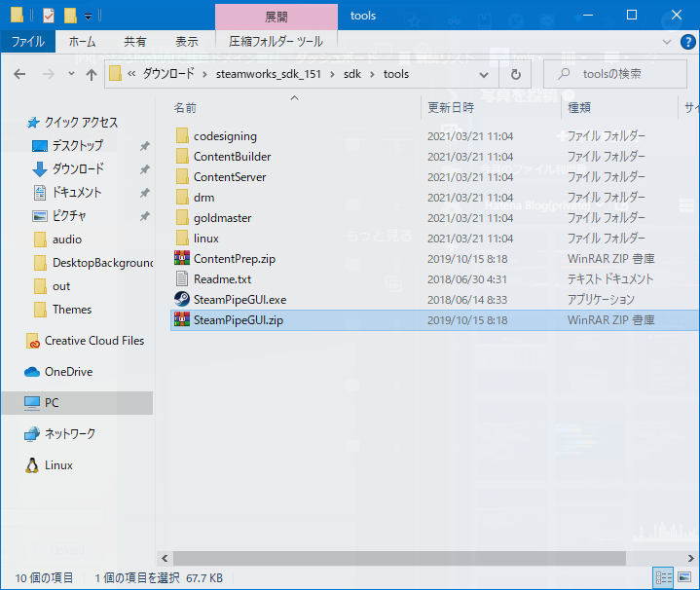Click the Downloads arrow icon in sidebar
Viewport: 700px width, 590px height.
(x=40, y=169)
